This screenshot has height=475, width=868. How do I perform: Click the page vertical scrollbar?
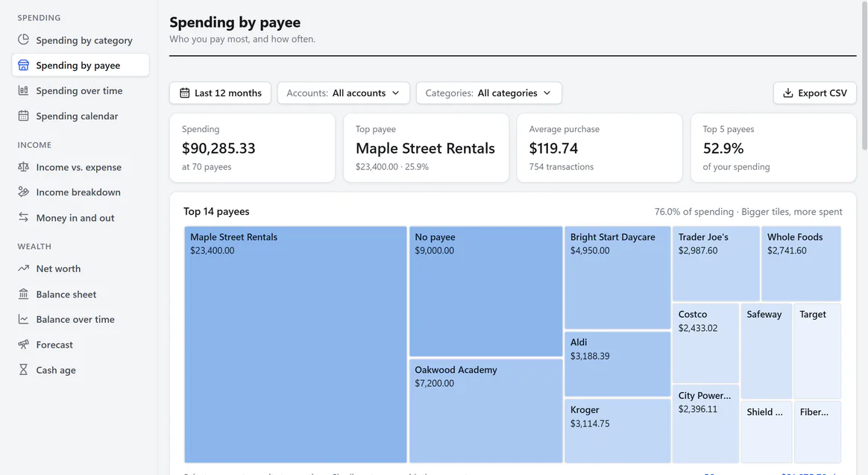pos(865,75)
